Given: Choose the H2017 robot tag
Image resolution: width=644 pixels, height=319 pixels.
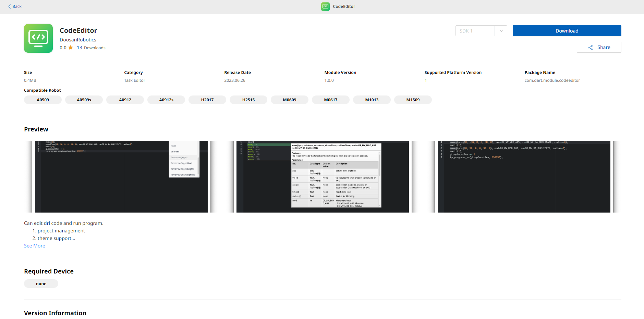Looking at the screenshot, I should coord(207,100).
